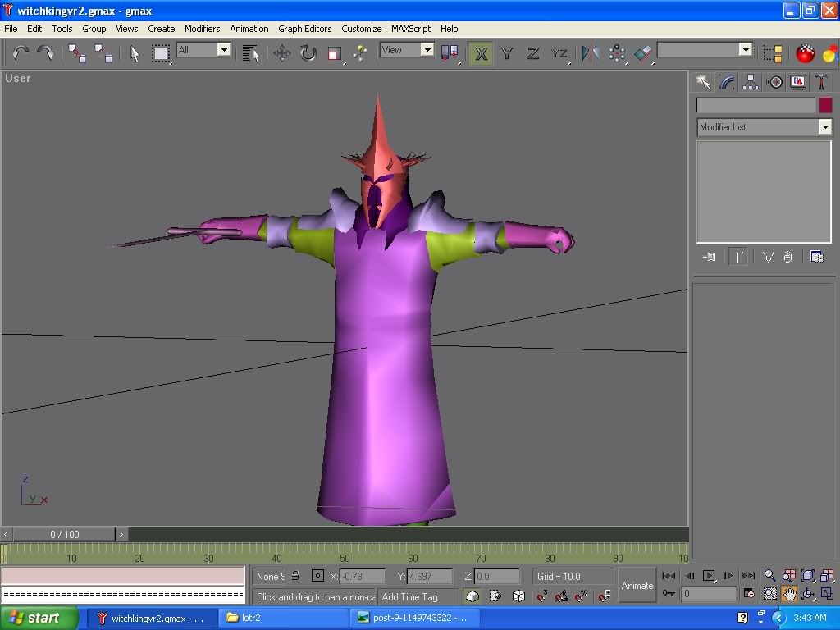Open the Graph Editors menu

[x=304, y=29]
